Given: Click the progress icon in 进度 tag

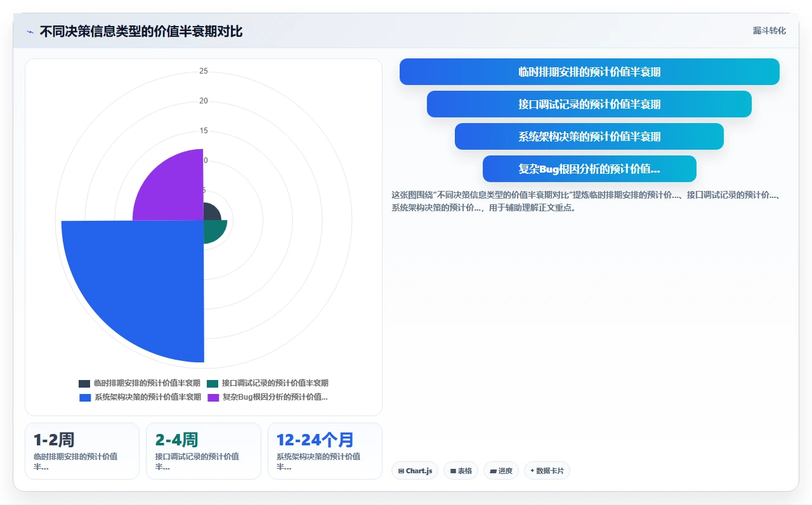Looking at the screenshot, I should click(493, 471).
